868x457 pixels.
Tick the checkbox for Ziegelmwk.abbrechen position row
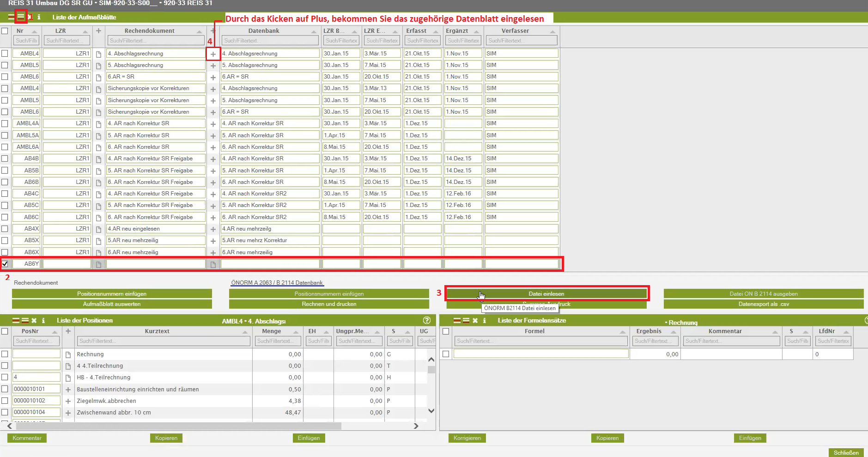[x=5, y=400]
